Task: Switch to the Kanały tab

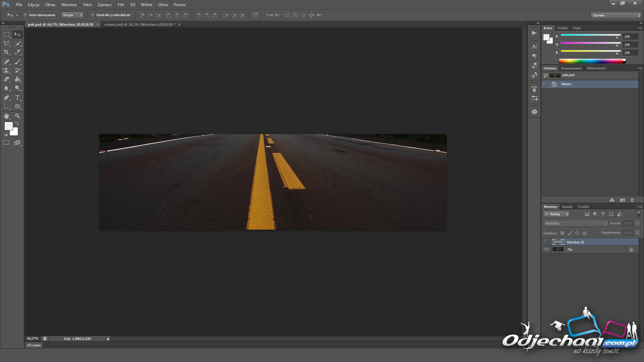Action: [567, 207]
